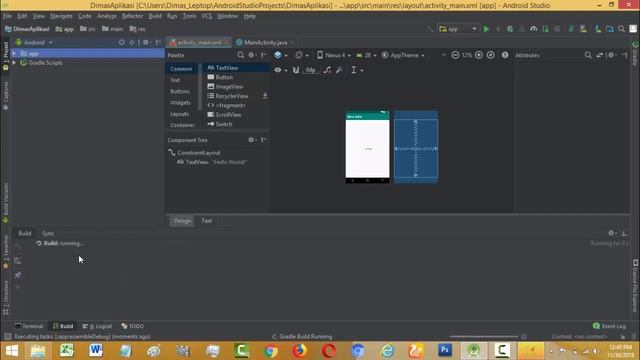Open API level 28 dropdown
640x360 pixels.
coord(366,55)
